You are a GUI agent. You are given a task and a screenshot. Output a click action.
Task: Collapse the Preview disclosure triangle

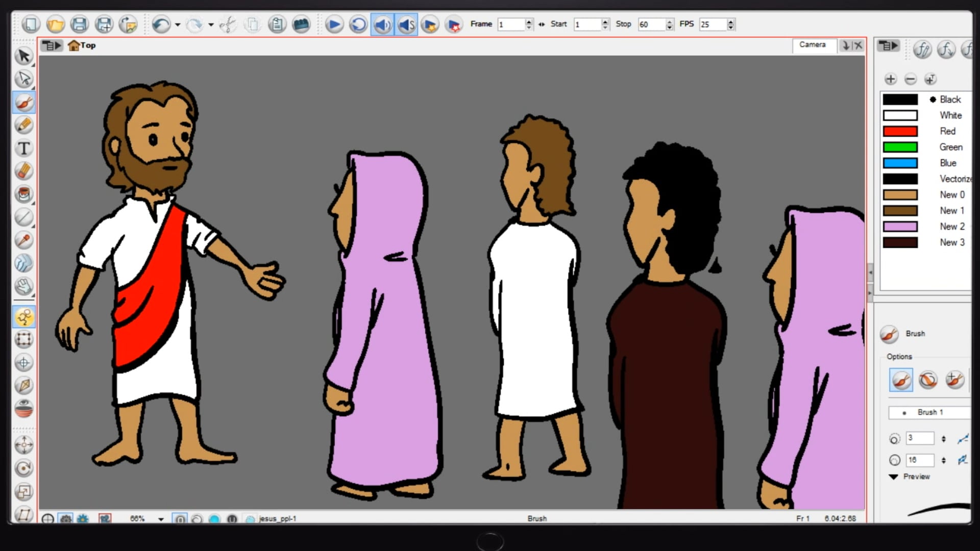click(x=893, y=477)
